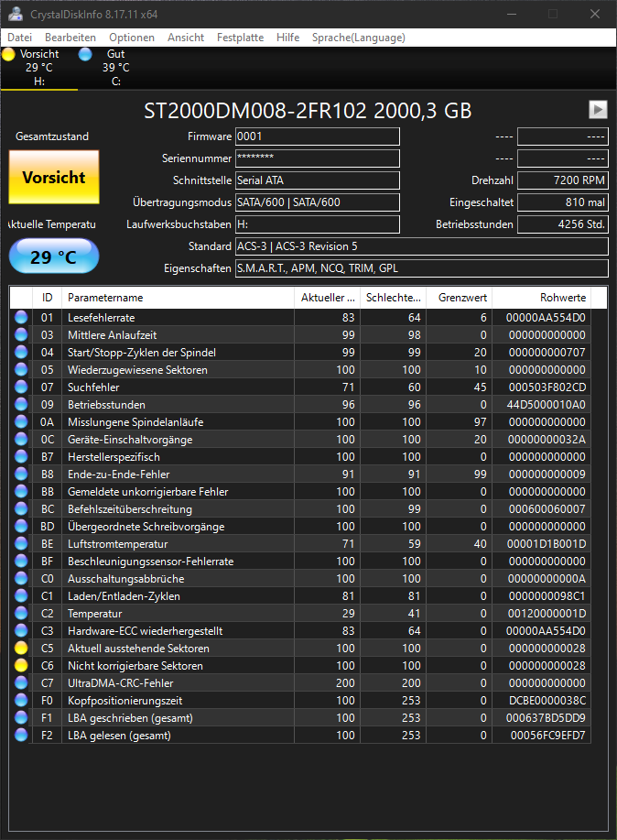
Task: Click status icon of Ausschaltungsabbrüche
Action: point(21,579)
